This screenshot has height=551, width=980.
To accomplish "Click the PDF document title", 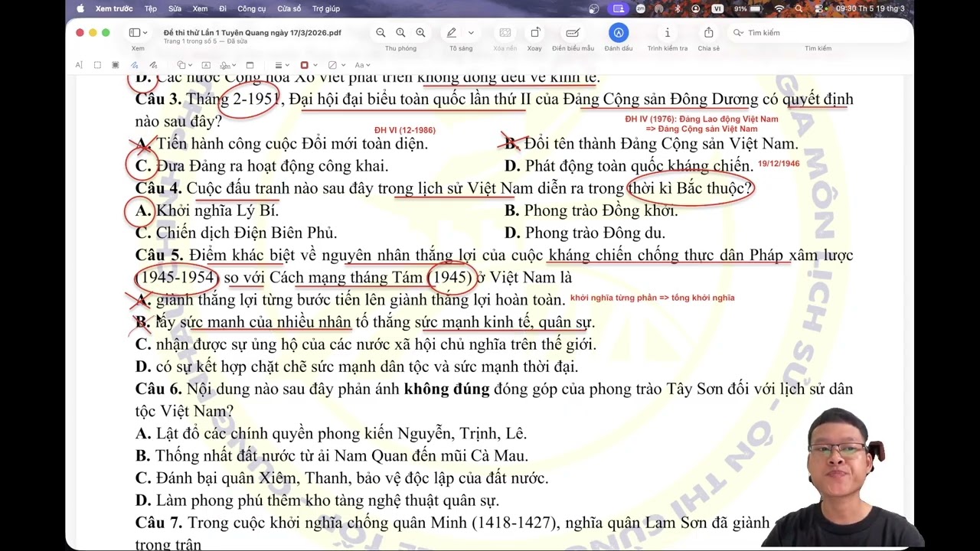I will (x=253, y=33).
